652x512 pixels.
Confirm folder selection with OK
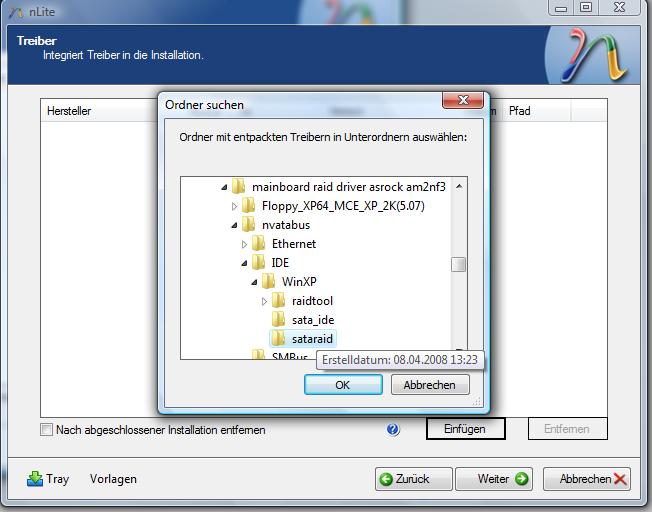pos(343,385)
